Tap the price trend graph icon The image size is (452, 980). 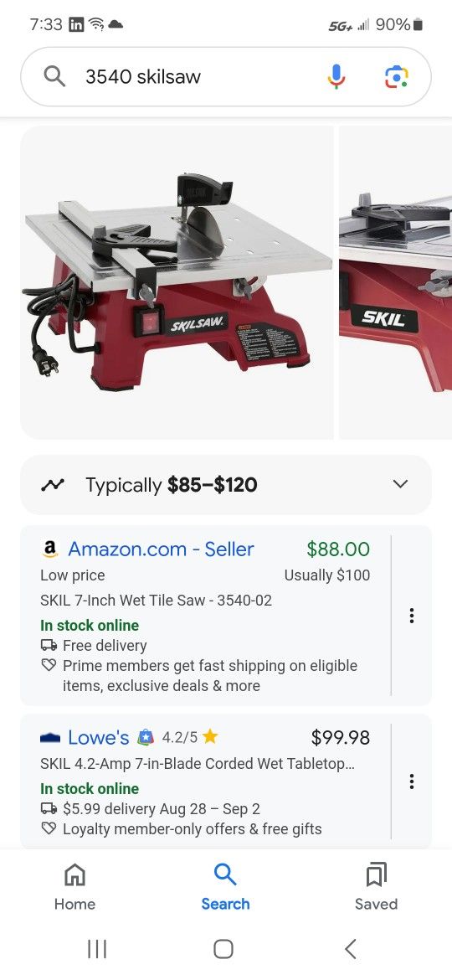[x=53, y=484]
